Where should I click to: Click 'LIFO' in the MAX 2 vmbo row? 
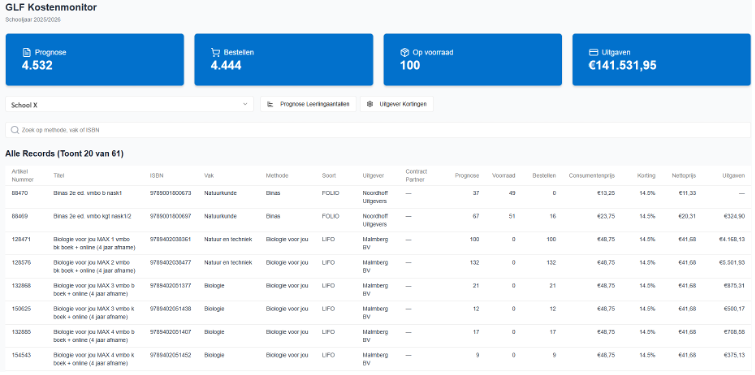328,262
